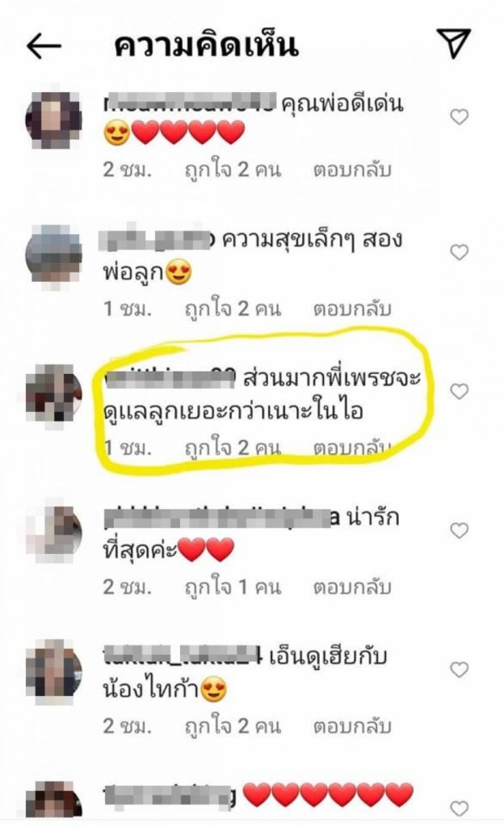
Task: Tap heart beside เอ็นดูเฮียกับน้องไทก้า comment
Action: [x=460, y=670]
